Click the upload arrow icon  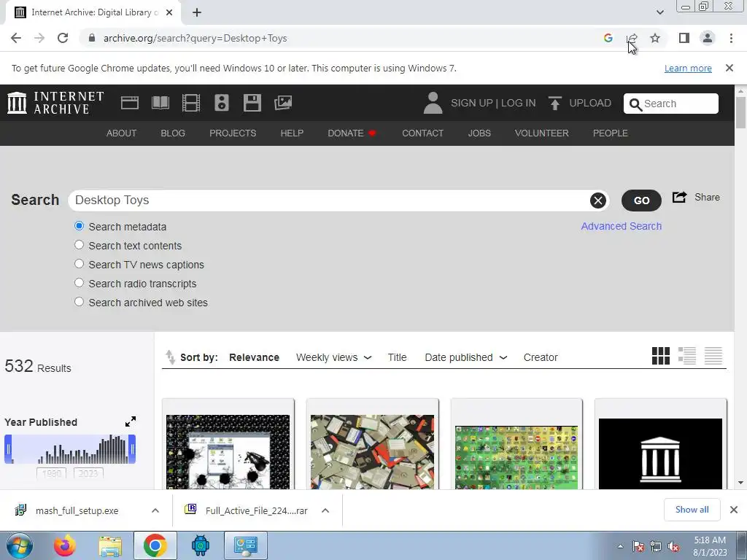click(x=554, y=103)
